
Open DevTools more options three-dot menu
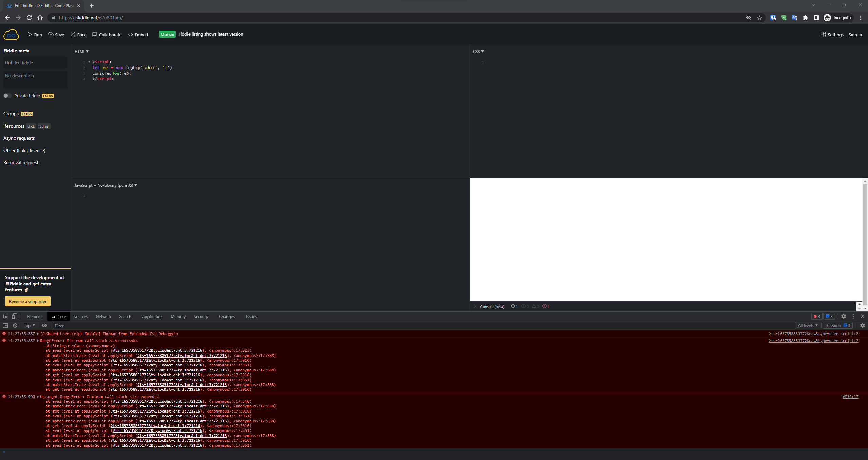[x=853, y=316]
